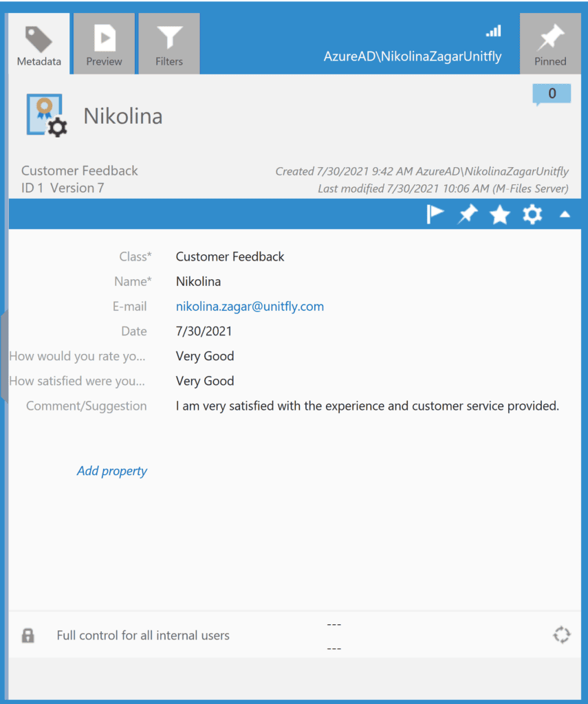Open the comments bubble showing 0

point(552,93)
